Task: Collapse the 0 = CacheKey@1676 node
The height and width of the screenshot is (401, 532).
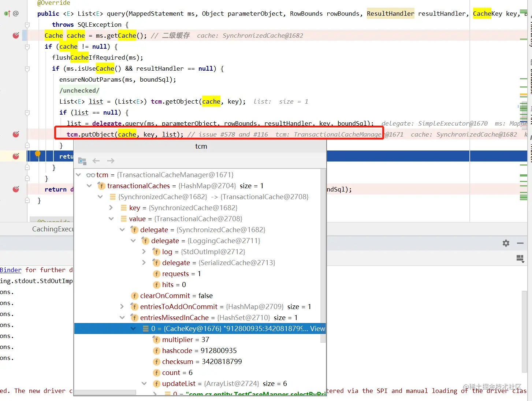Action: coord(133,329)
